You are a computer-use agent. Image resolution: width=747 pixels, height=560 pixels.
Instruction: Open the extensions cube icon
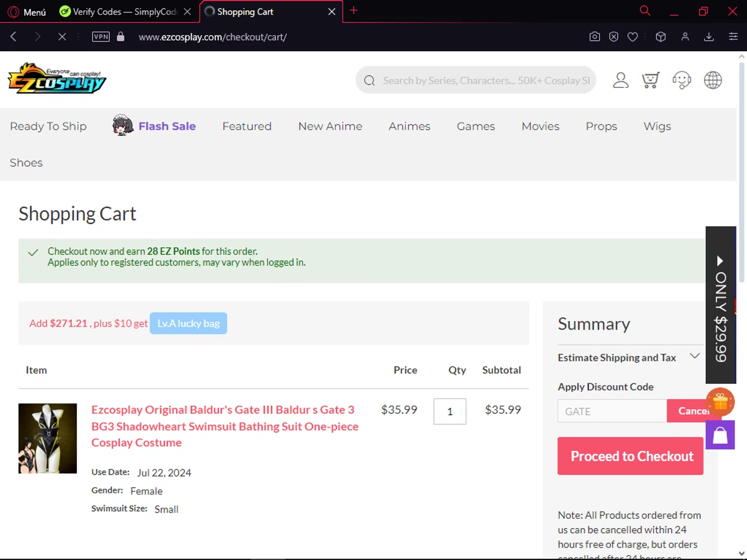[x=661, y=36]
